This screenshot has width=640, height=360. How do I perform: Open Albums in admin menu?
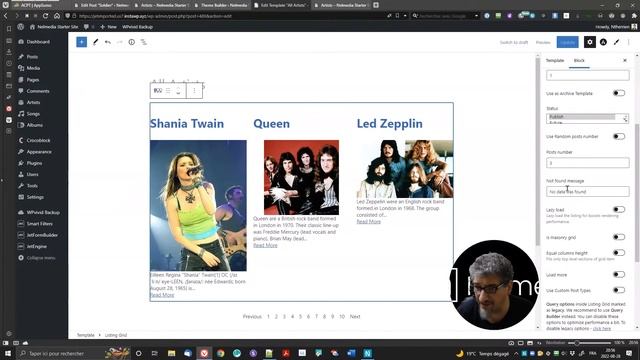34,125
